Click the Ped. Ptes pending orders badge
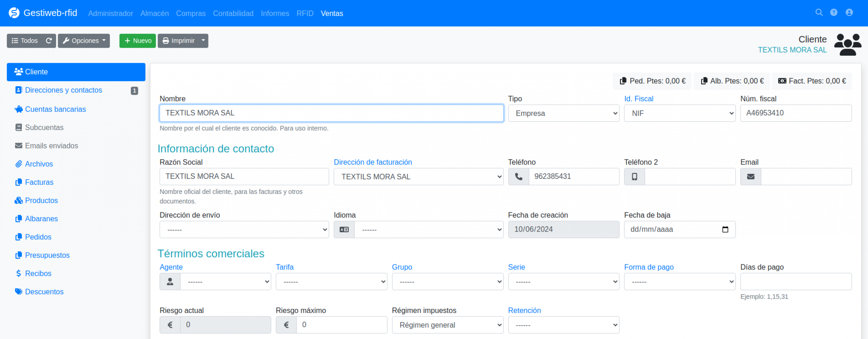Viewport: 868px width, 339px height. (x=652, y=81)
